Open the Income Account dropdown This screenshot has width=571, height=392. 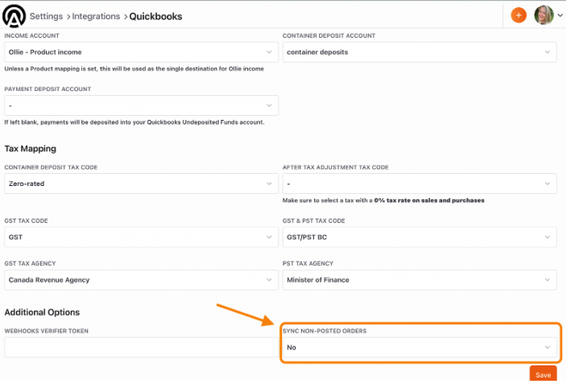tap(141, 52)
